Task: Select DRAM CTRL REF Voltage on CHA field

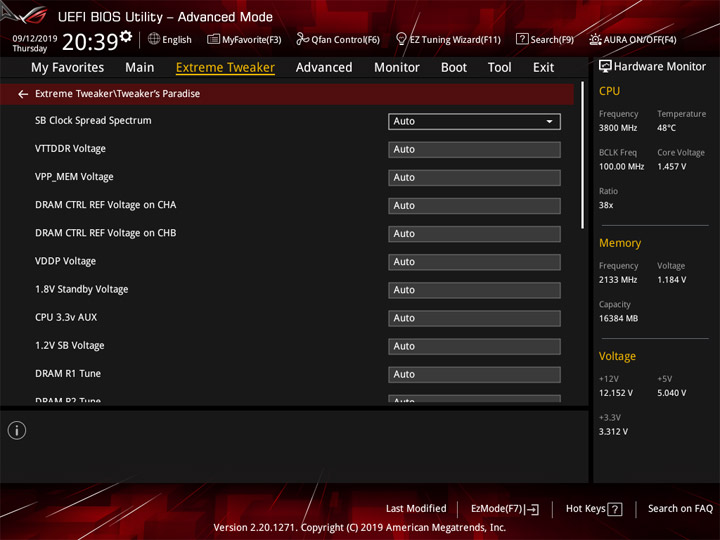Action: (474, 206)
